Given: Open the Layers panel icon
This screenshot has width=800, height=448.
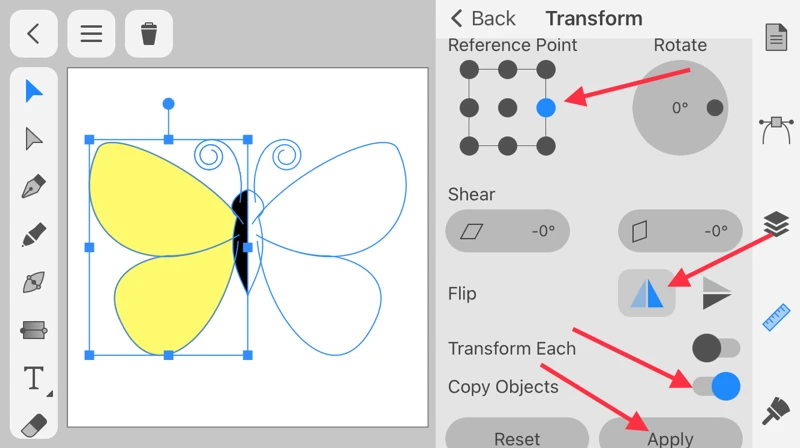Looking at the screenshot, I should click(777, 224).
